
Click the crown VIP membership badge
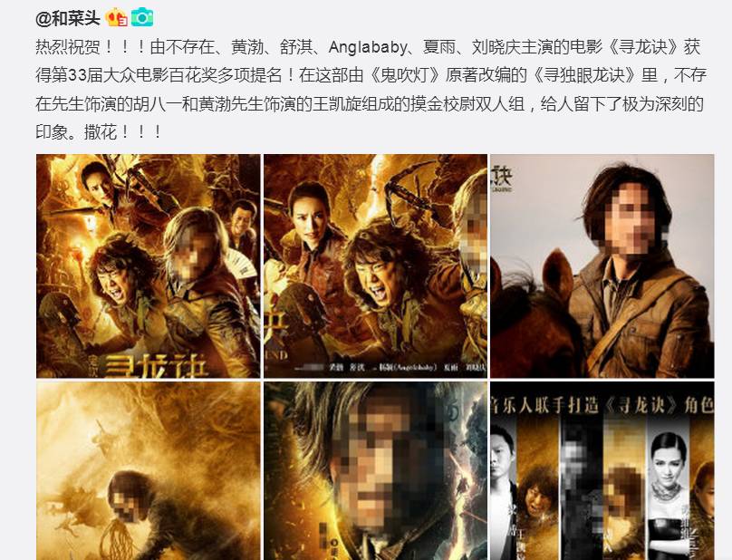pos(117,18)
